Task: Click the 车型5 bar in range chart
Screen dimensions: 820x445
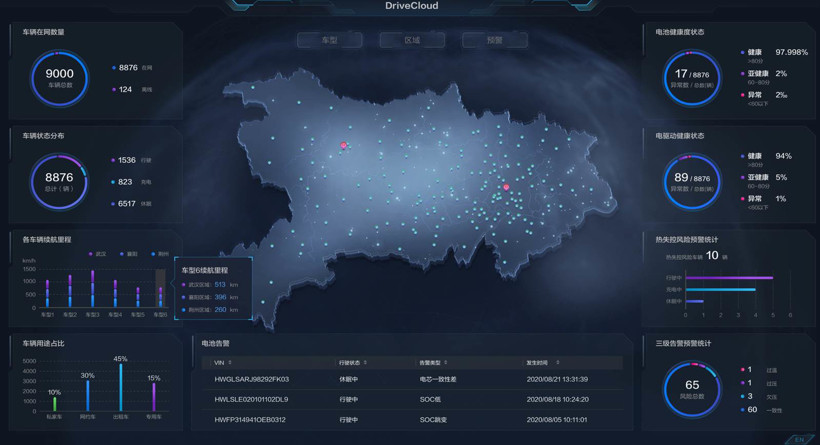Action: pos(138,297)
